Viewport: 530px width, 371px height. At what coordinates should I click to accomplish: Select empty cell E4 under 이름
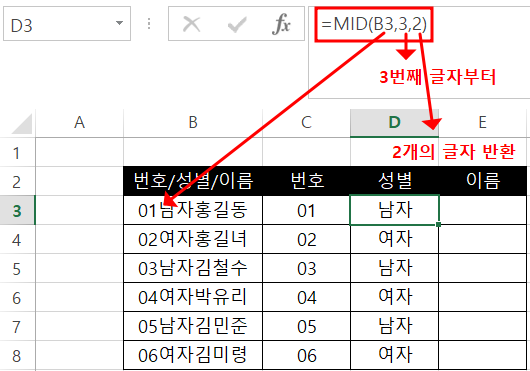(x=483, y=239)
